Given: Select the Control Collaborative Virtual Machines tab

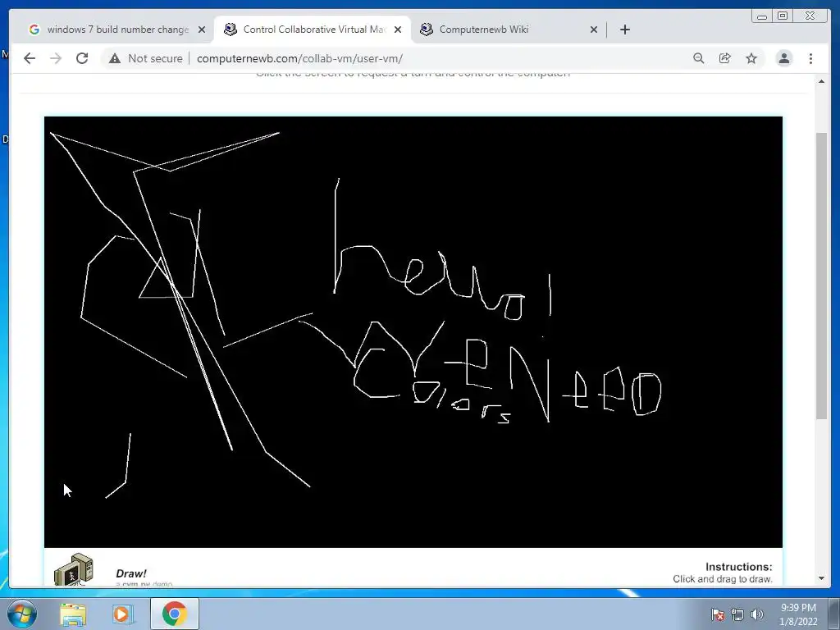Looking at the screenshot, I should [x=313, y=30].
